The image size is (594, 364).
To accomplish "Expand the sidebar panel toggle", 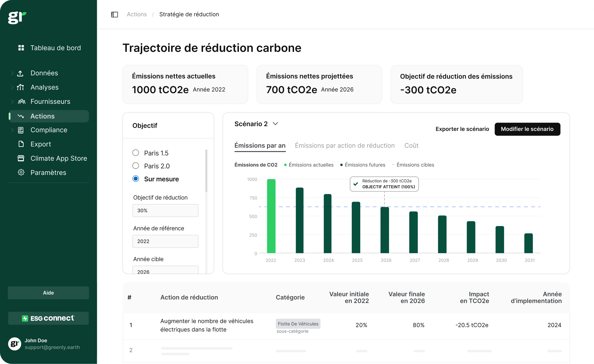I will click(x=115, y=14).
